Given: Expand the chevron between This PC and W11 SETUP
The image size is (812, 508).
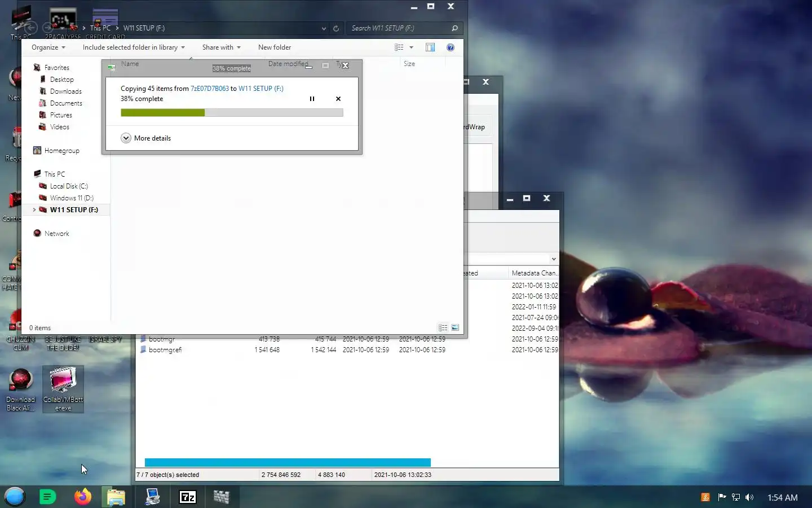Looking at the screenshot, I should [117, 28].
